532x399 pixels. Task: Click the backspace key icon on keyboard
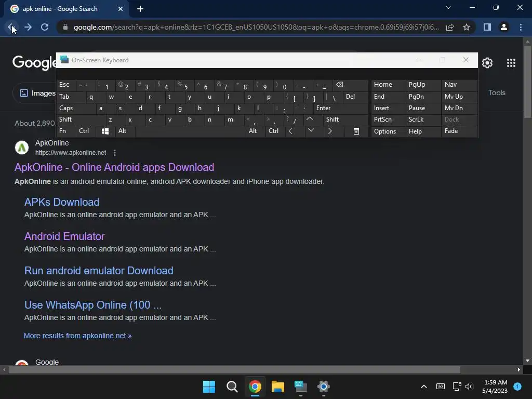[x=351, y=85]
